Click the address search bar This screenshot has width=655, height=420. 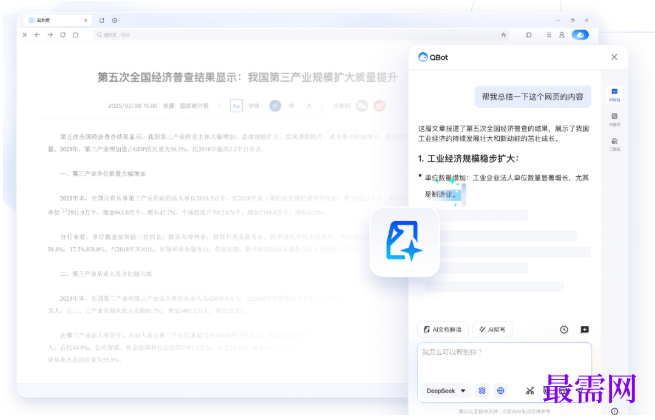[x=302, y=35]
